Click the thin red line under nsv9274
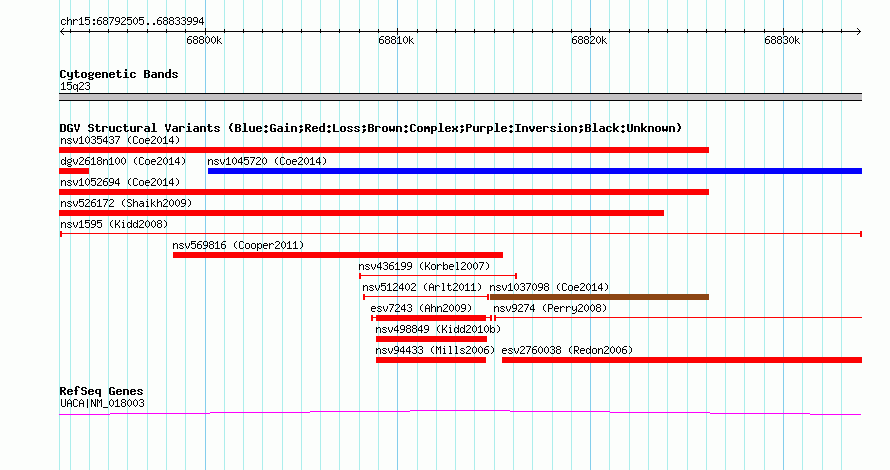Viewport: 890px width, 470px height. 678,318
